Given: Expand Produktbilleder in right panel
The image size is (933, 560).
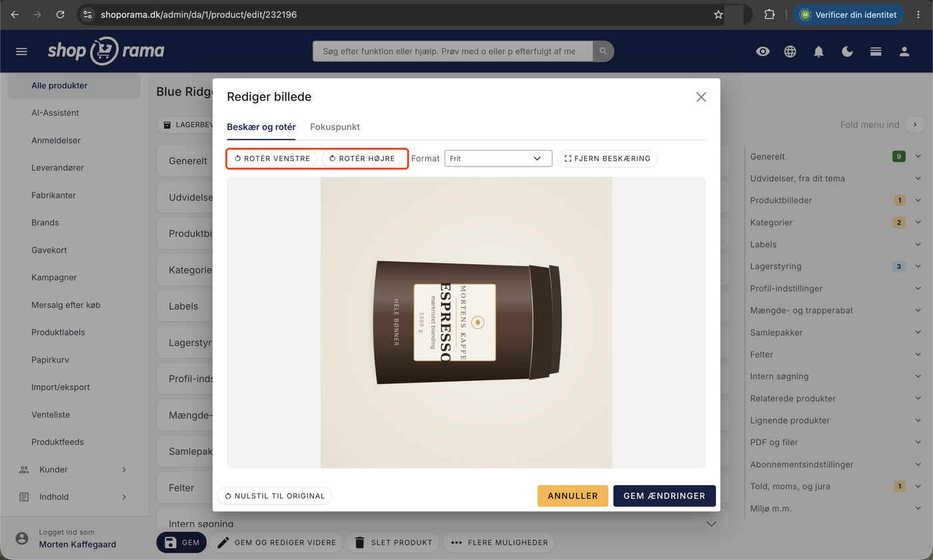Looking at the screenshot, I should click(836, 200).
